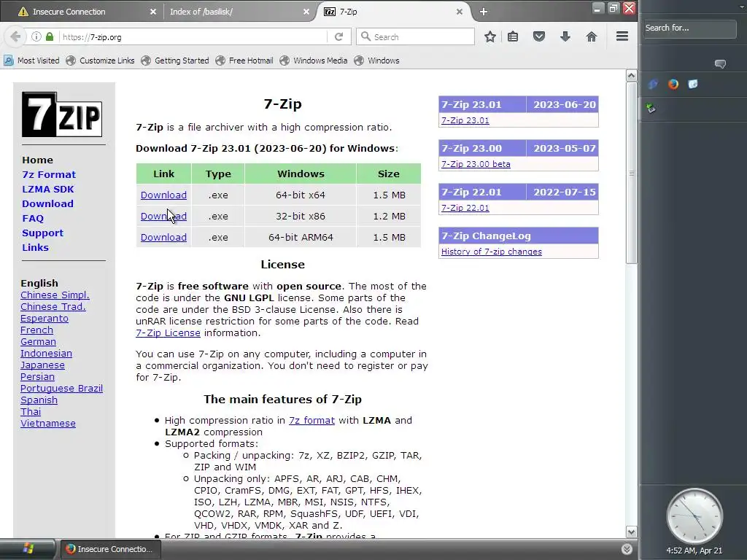The width and height of the screenshot is (747, 560).
Task: Open the Windows bookmark
Action: coord(377,61)
